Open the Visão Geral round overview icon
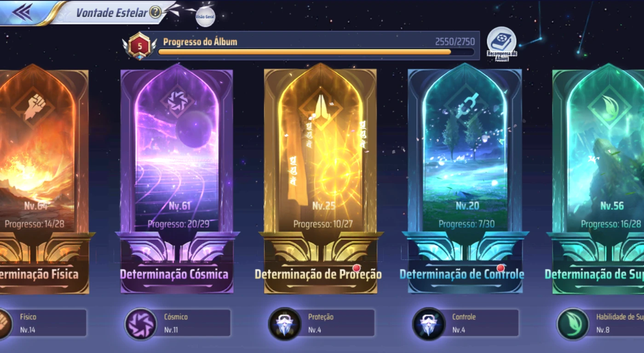644x353 pixels. coord(205,17)
